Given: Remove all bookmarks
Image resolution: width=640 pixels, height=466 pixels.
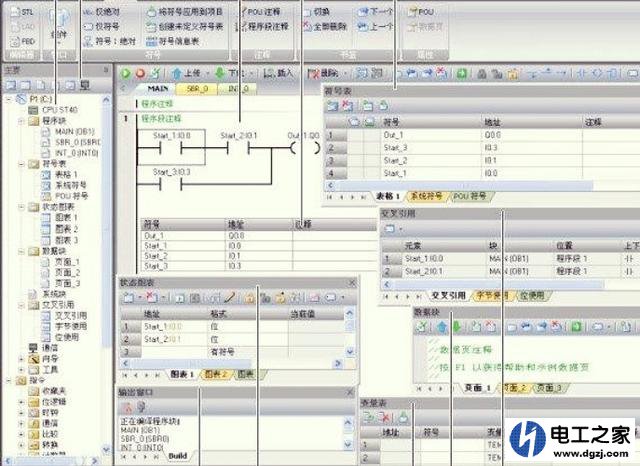Looking at the screenshot, I should click(325, 27).
